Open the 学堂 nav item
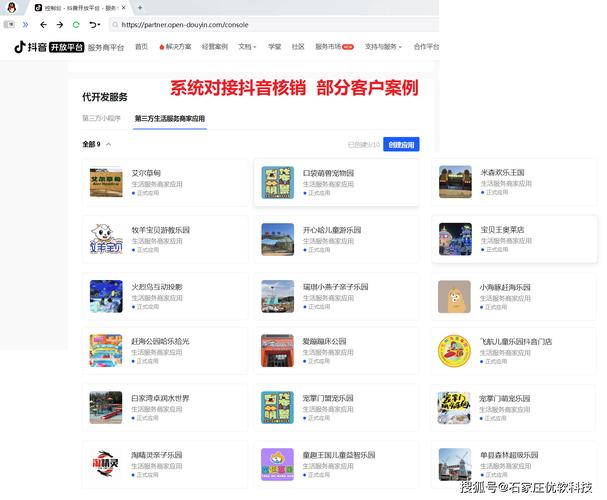Viewport: 607px width, 500px height. [274, 47]
